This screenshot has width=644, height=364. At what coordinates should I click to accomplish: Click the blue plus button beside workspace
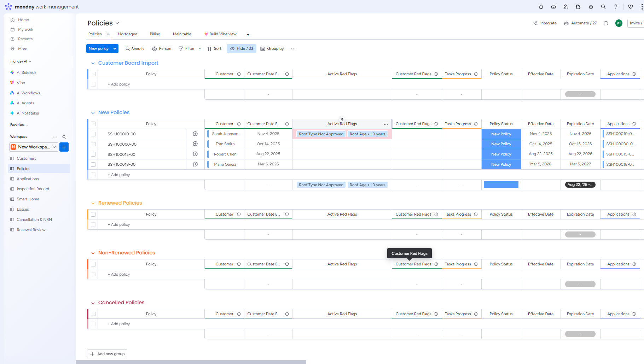(64, 147)
